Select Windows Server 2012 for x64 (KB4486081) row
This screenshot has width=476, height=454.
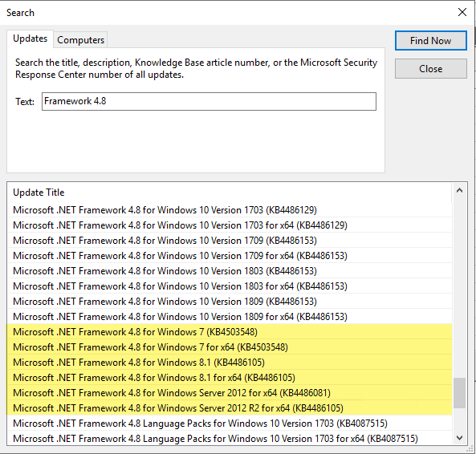tap(230, 393)
